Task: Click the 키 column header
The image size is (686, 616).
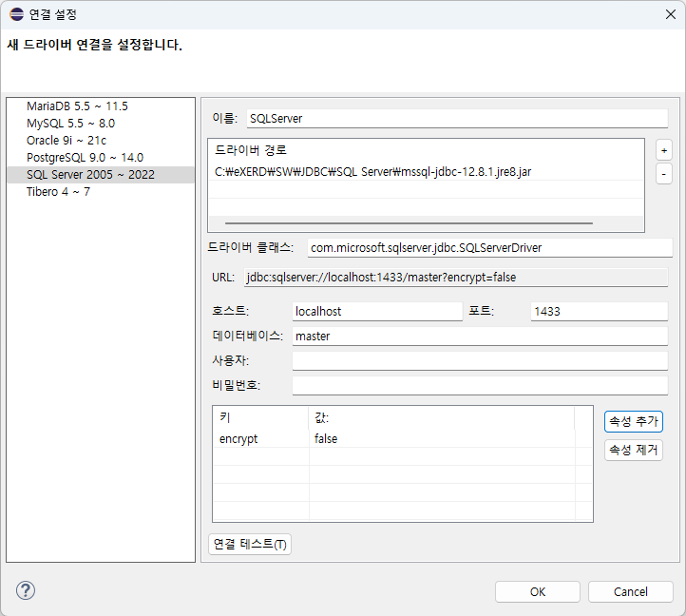Action: point(260,417)
